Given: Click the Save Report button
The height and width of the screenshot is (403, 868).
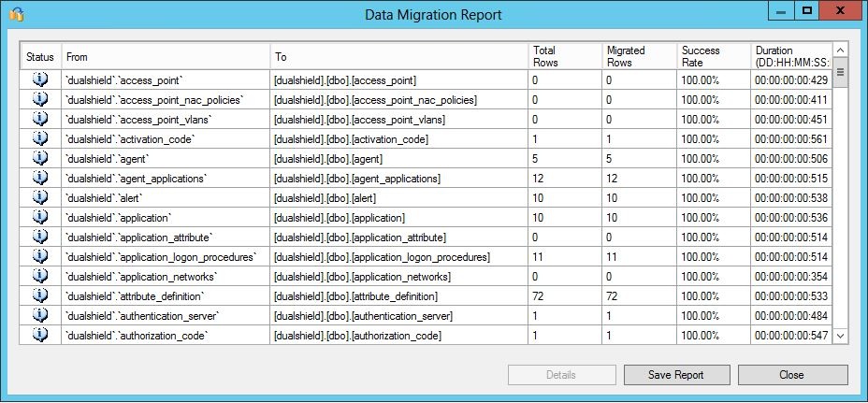Looking at the screenshot, I should click(676, 375).
